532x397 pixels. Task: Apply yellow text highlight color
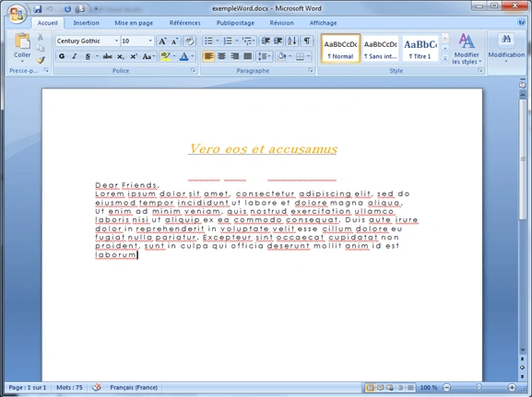coord(166,56)
